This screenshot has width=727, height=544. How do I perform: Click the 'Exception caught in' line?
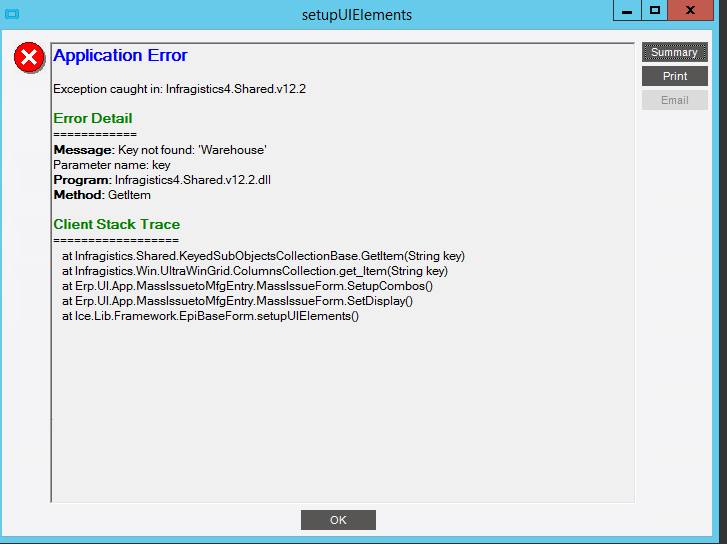(179, 89)
